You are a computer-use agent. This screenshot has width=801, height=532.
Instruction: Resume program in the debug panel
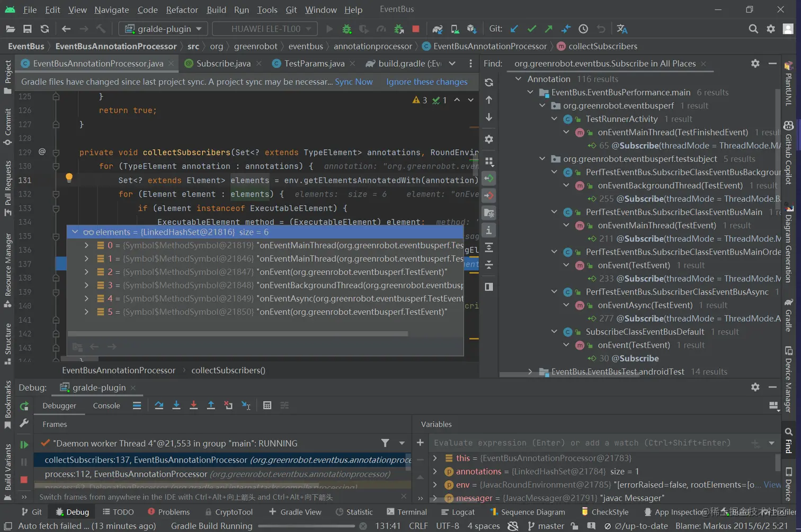[24, 445]
